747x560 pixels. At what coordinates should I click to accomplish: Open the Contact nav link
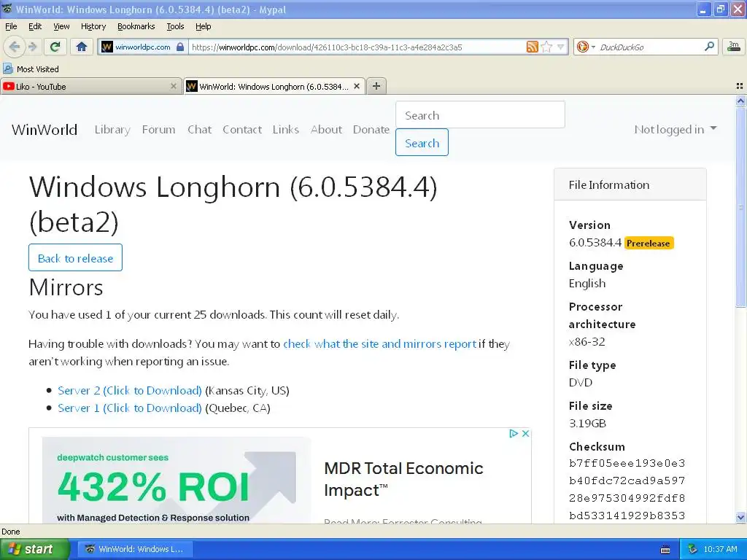point(242,130)
